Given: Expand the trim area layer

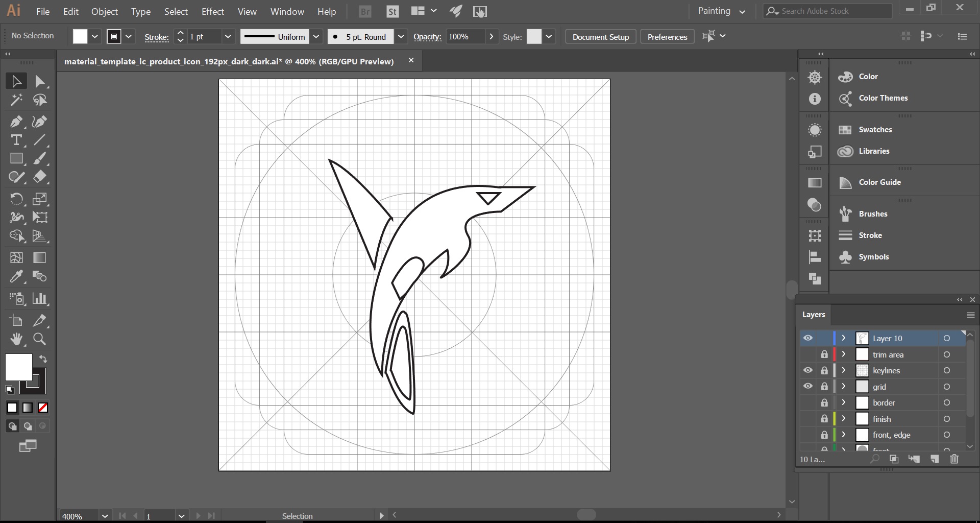Looking at the screenshot, I should [844, 354].
